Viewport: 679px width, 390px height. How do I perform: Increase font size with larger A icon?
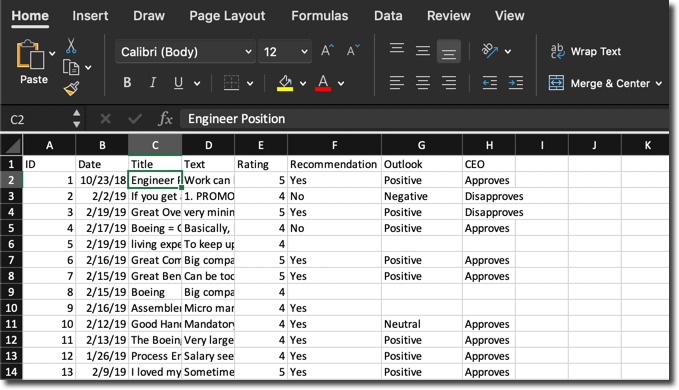coord(327,51)
